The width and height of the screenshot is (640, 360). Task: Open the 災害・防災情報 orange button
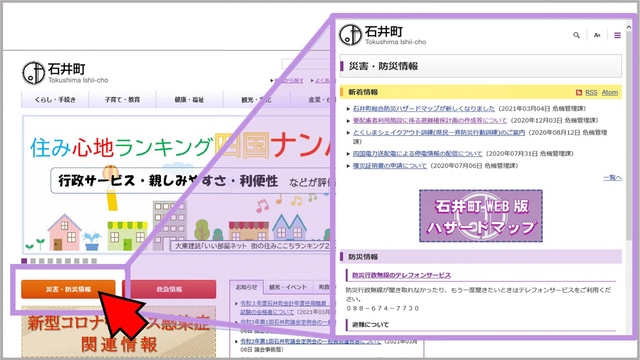coord(68,289)
